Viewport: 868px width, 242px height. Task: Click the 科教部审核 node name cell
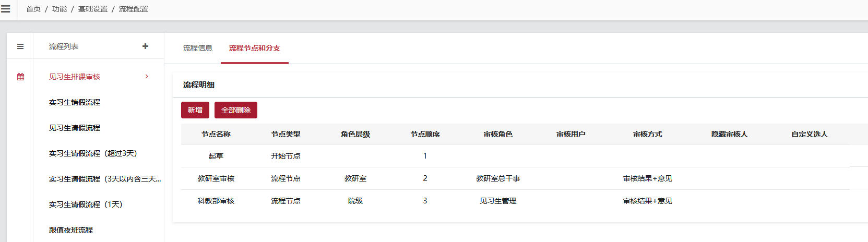[216, 201]
